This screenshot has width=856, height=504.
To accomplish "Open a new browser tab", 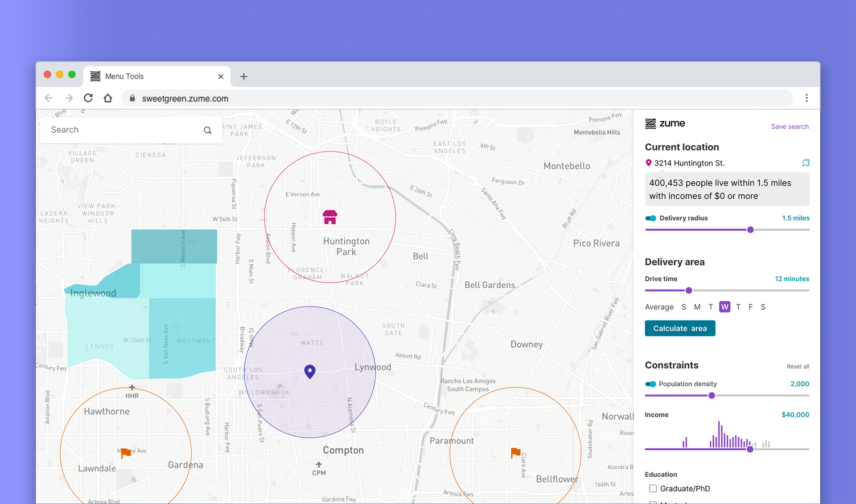I will coord(243,77).
